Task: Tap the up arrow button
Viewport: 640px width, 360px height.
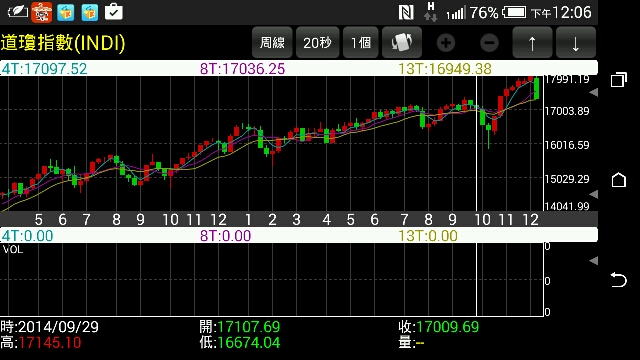Action: (x=532, y=42)
